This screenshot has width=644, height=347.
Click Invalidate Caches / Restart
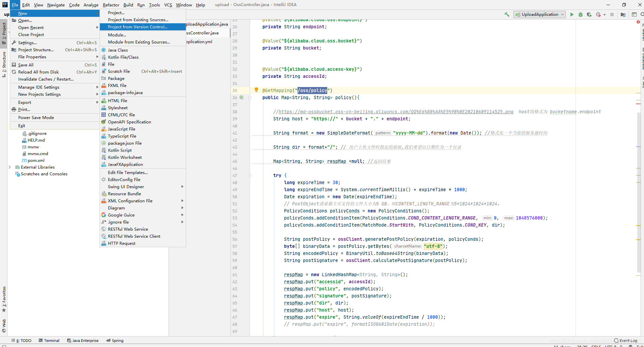[x=55, y=79]
